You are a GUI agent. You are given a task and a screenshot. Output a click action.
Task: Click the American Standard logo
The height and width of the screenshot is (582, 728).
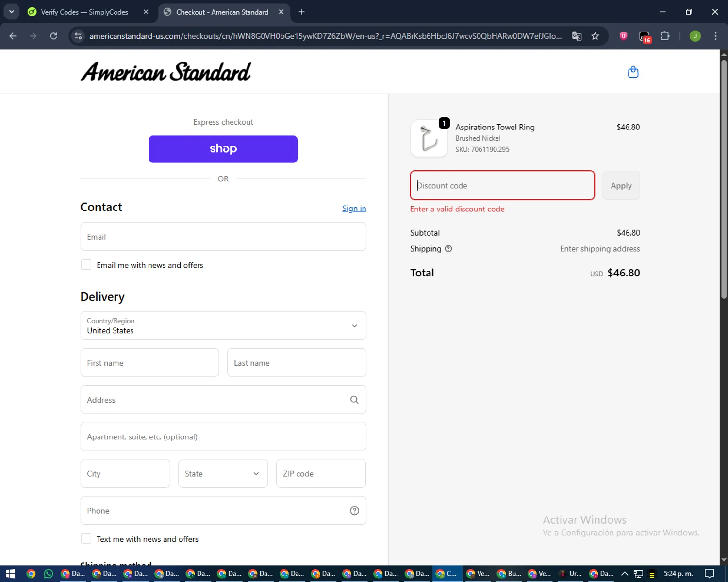(165, 72)
